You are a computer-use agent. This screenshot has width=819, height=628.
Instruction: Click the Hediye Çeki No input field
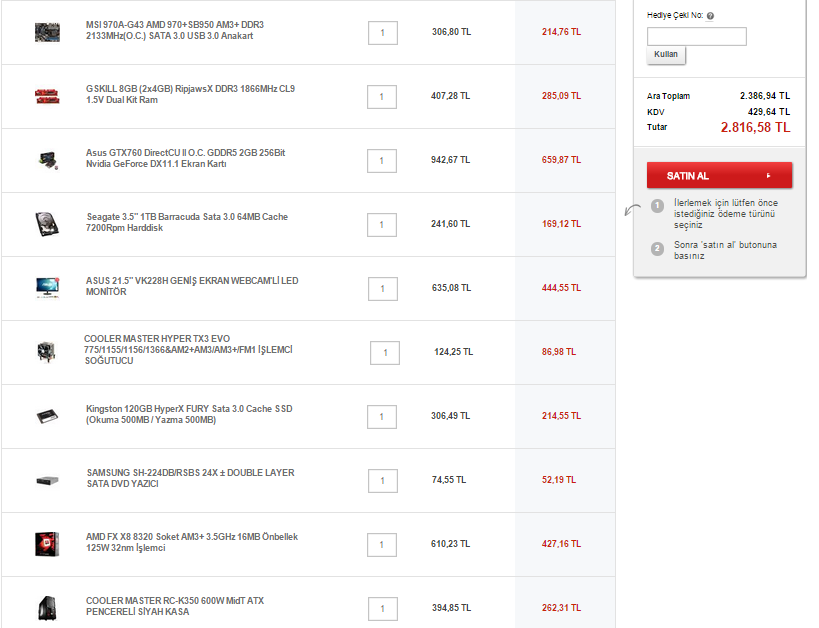pyautogui.click(x=696, y=37)
